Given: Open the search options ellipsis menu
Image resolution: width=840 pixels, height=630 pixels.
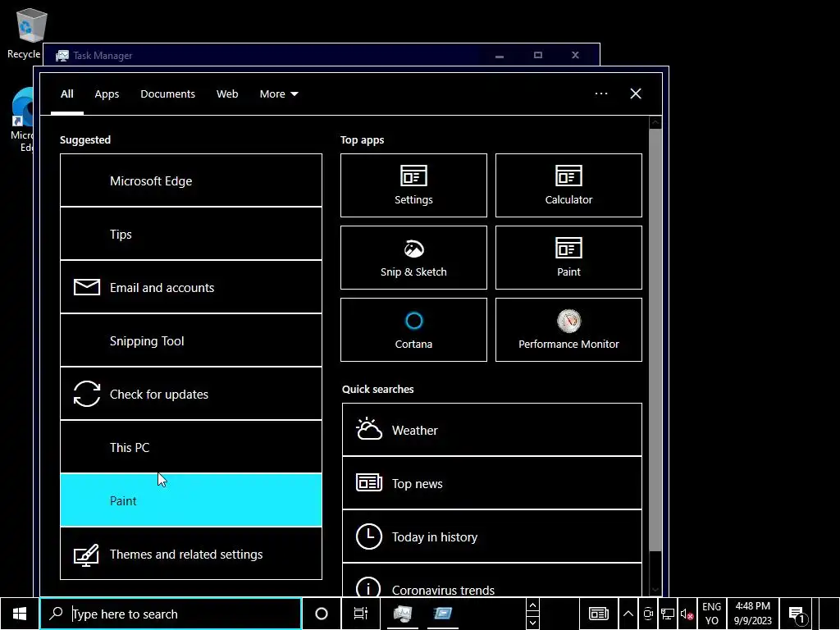Looking at the screenshot, I should pyautogui.click(x=601, y=94).
